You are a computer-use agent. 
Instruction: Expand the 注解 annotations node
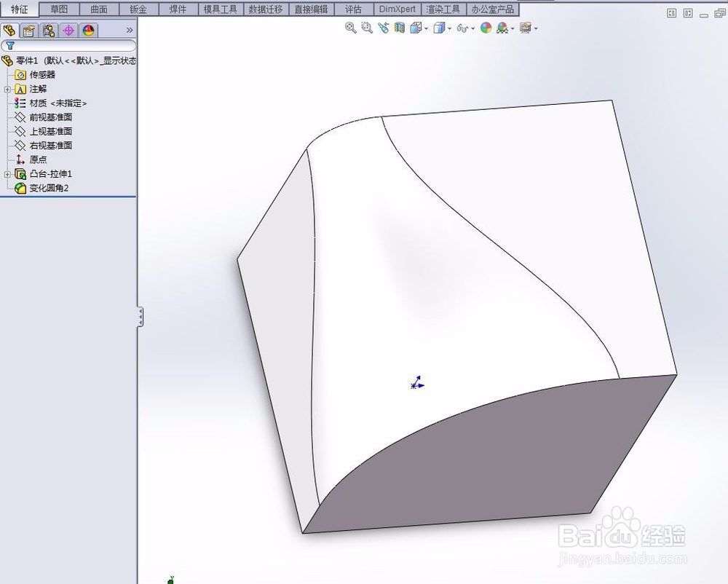point(7,89)
